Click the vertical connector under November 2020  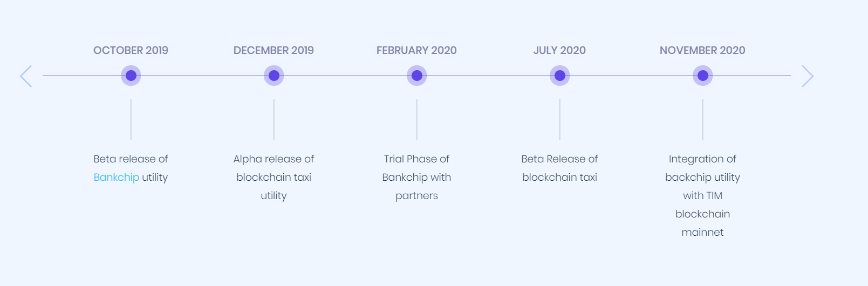703,119
